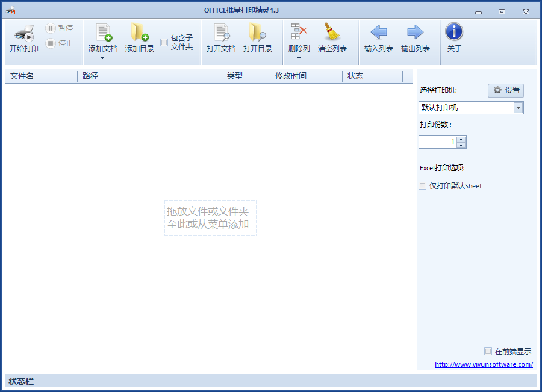Click the 清空列表 broom icon

tap(332, 32)
